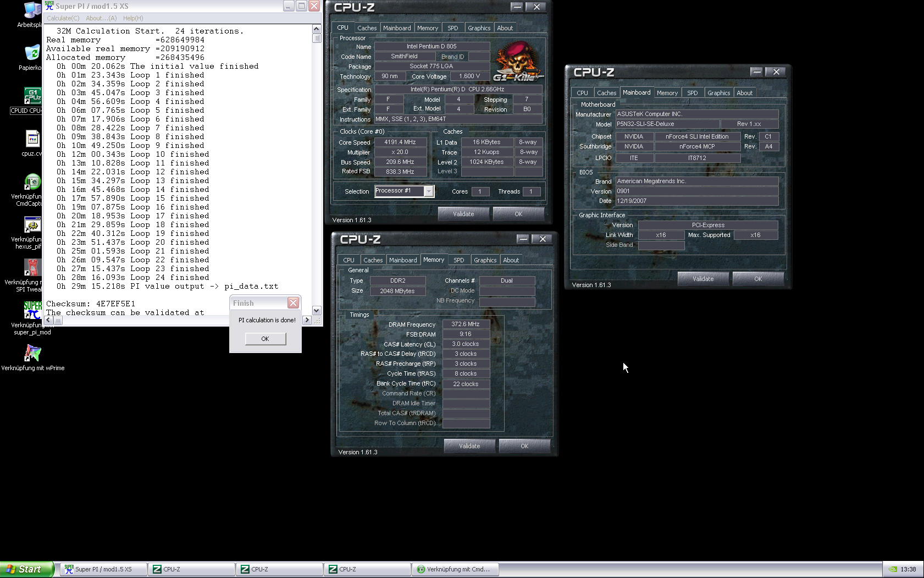Open the Calculate(C) menu in Super PI
924x578 pixels.
click(x=63, y=18)
